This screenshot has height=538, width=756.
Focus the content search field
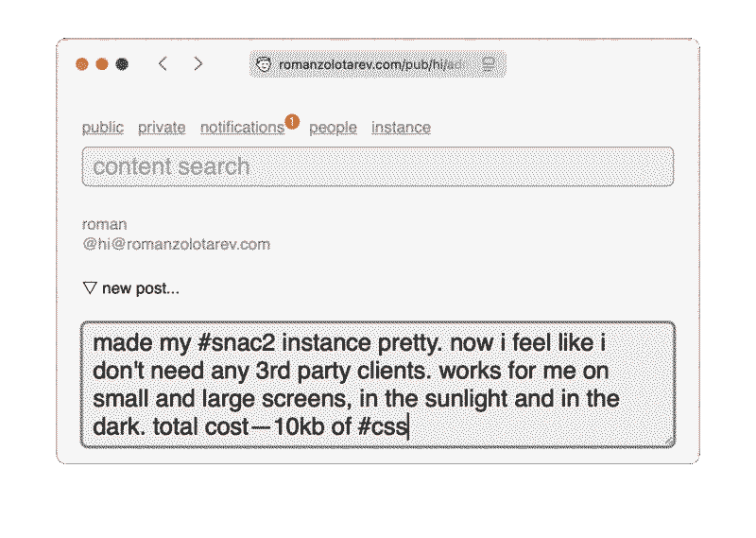378,166
